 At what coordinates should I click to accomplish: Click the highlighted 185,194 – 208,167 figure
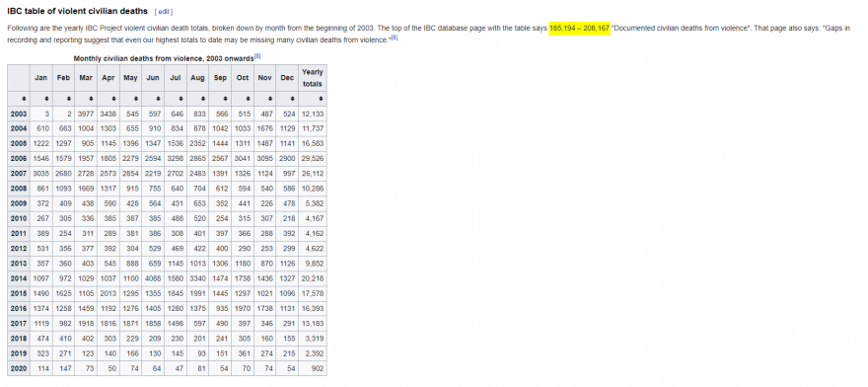[x=579, y=28]
